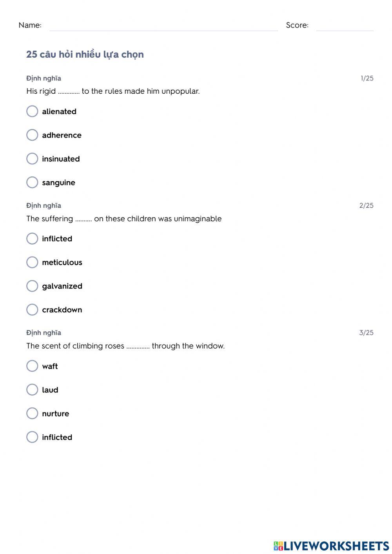Pick the 'crackdown' radio button
Viewport: 392px width, 554px height.
pos(32,310)
